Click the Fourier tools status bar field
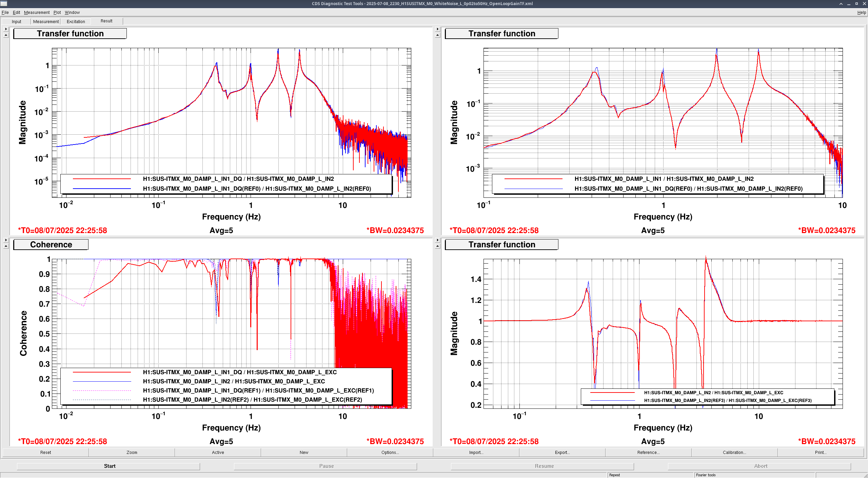868x478 pixels. [x=754, y=475]
